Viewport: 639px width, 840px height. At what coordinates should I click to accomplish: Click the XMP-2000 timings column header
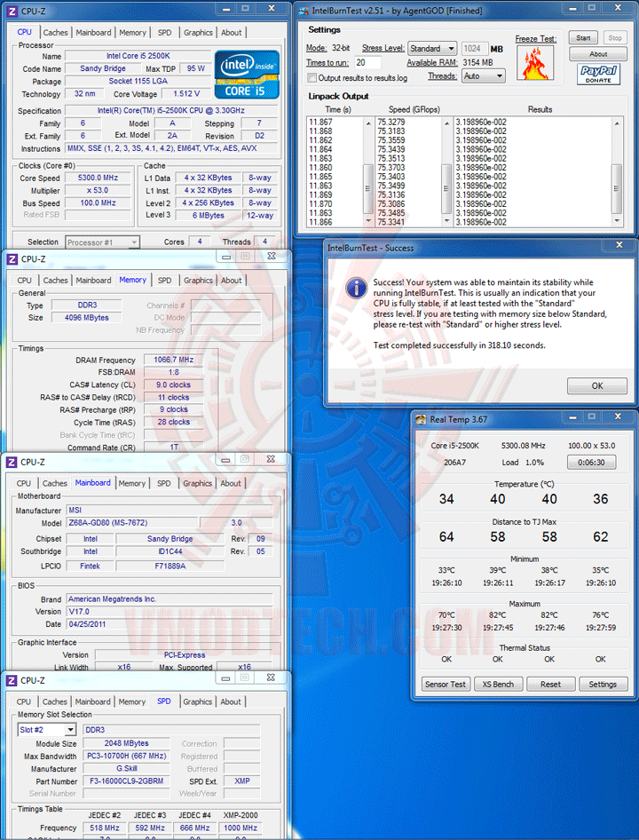tap(241, 815)
